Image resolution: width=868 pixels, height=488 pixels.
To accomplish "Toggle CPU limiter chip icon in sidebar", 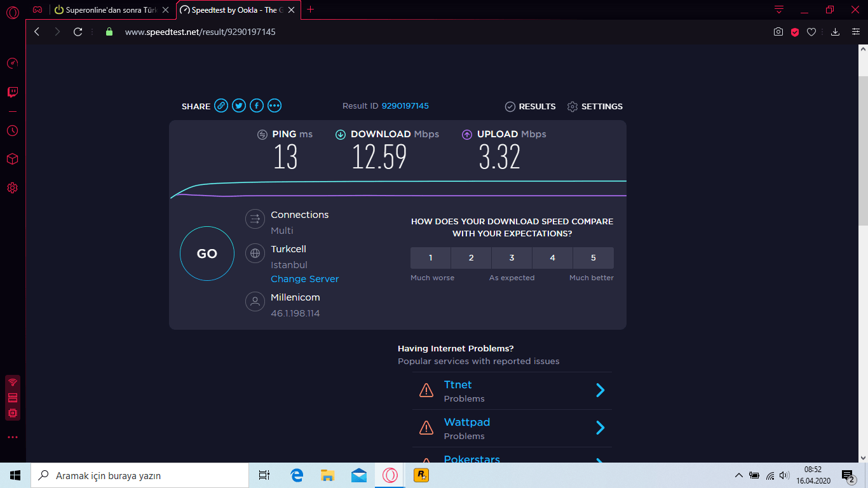I will (13, 413).
